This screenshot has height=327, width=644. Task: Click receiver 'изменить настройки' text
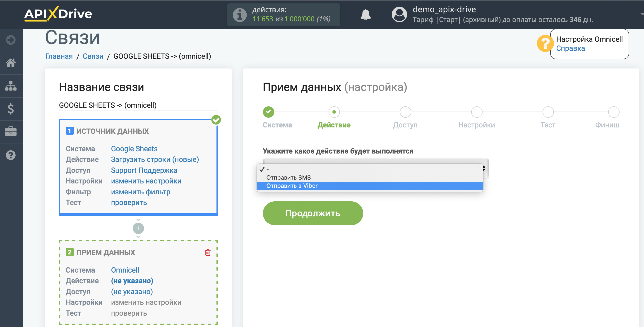click(x=146, y=302)
